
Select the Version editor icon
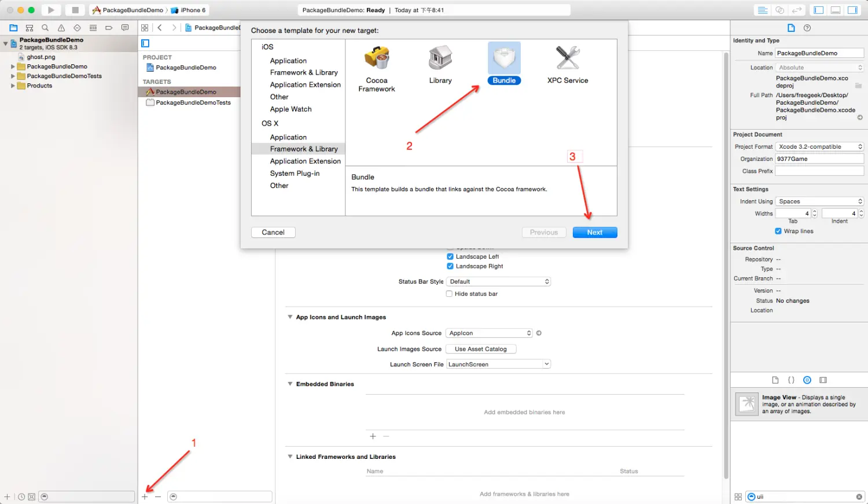[x=797, y=10]
